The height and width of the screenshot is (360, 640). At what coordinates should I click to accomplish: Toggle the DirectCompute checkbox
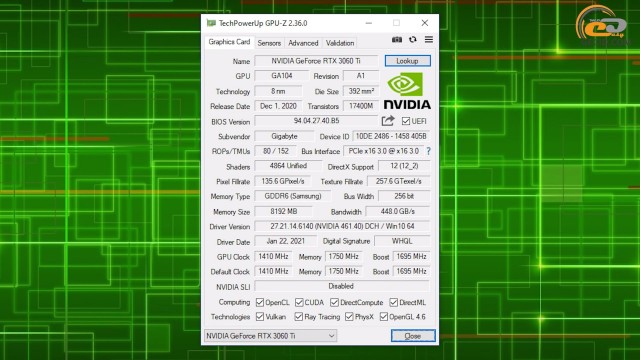[x=334, y=302]
